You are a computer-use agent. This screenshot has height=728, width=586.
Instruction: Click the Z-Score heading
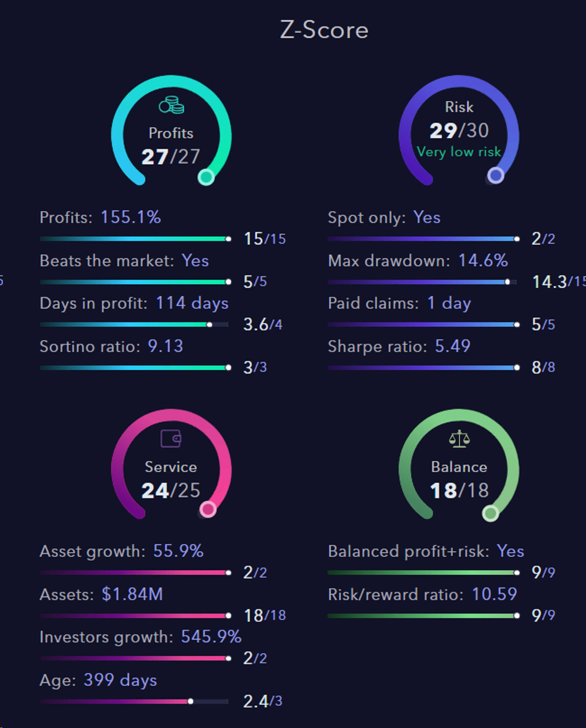(x=324, y=30)
